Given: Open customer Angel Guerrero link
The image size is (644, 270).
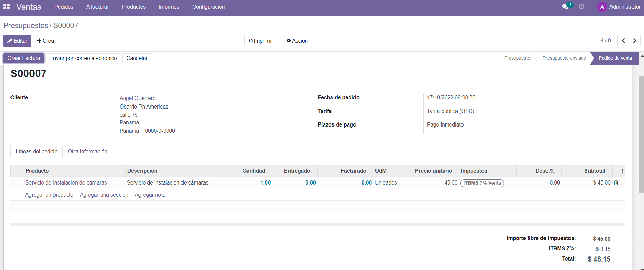Looking at the screenshot, I should click(x=137, y=98).
